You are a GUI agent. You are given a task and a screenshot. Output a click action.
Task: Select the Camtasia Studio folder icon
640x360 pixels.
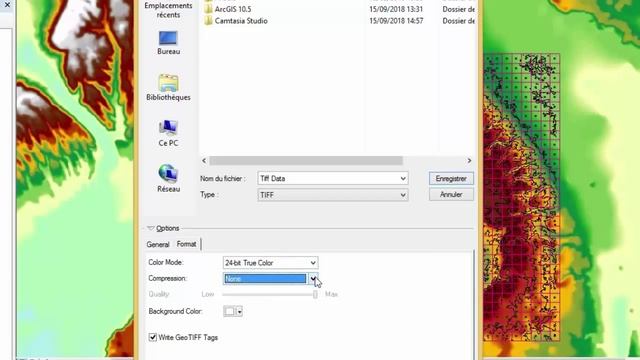208,21
